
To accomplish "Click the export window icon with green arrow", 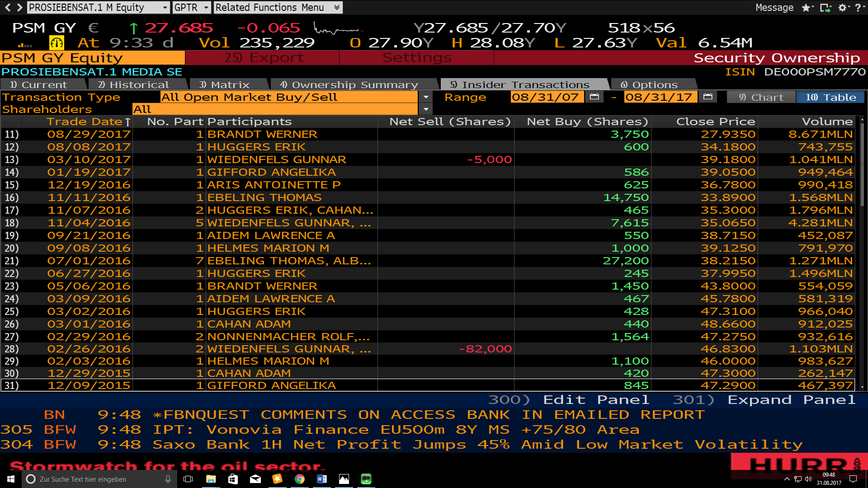I will pos(826,8).
